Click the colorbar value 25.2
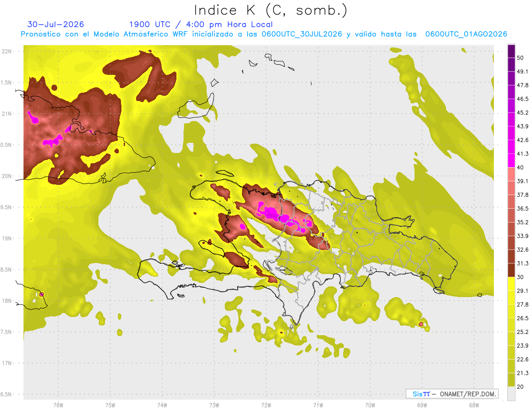This screenshot has height=411, width=532. pyautogui.click(x=522, y=332)
